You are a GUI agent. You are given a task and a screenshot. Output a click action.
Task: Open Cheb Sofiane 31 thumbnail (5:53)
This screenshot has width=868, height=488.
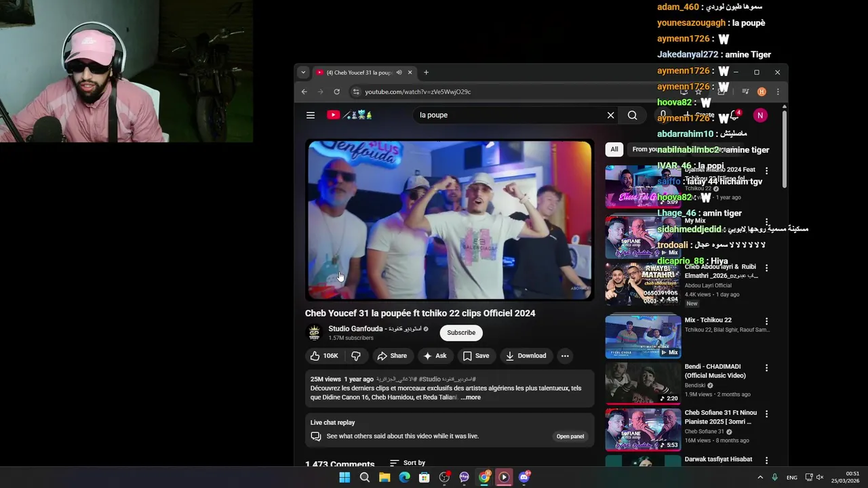(643, 429)
